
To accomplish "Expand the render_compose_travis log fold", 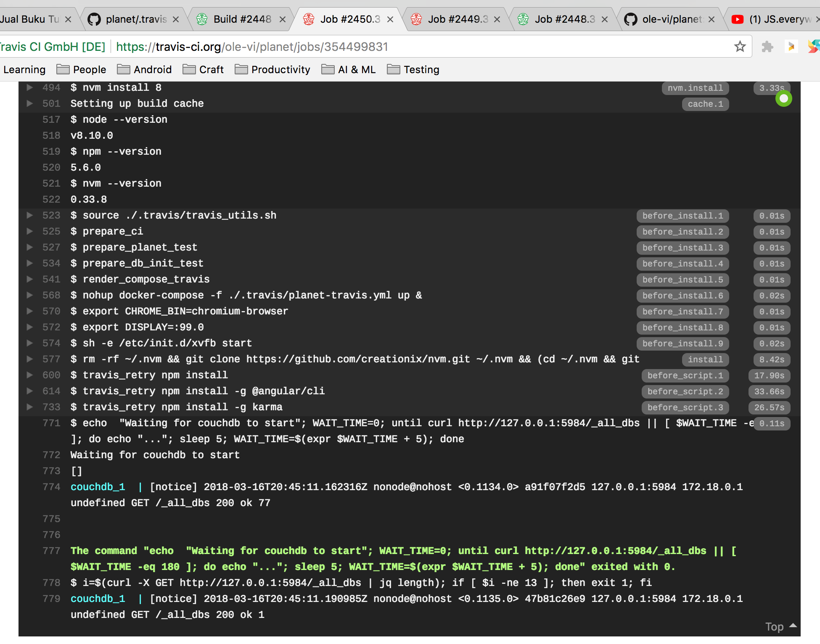I will tap(30, 279).
